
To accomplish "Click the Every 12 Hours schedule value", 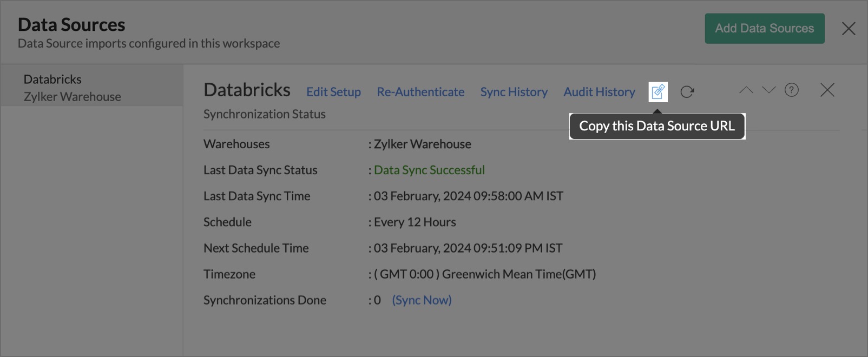I will point(415,222).
